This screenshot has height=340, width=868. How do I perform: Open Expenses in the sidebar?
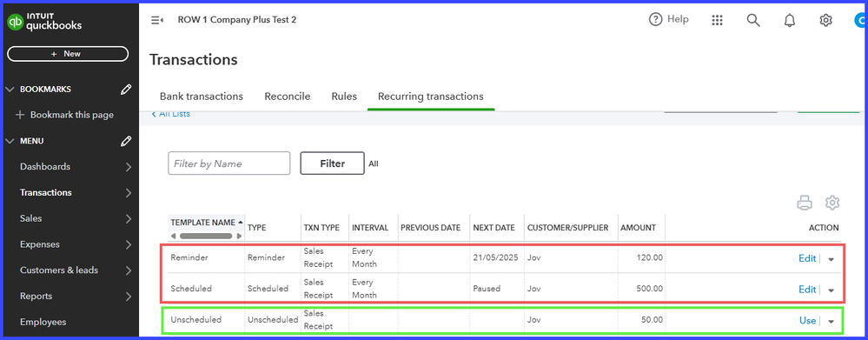pyautogui.click(x=40, y=244)
